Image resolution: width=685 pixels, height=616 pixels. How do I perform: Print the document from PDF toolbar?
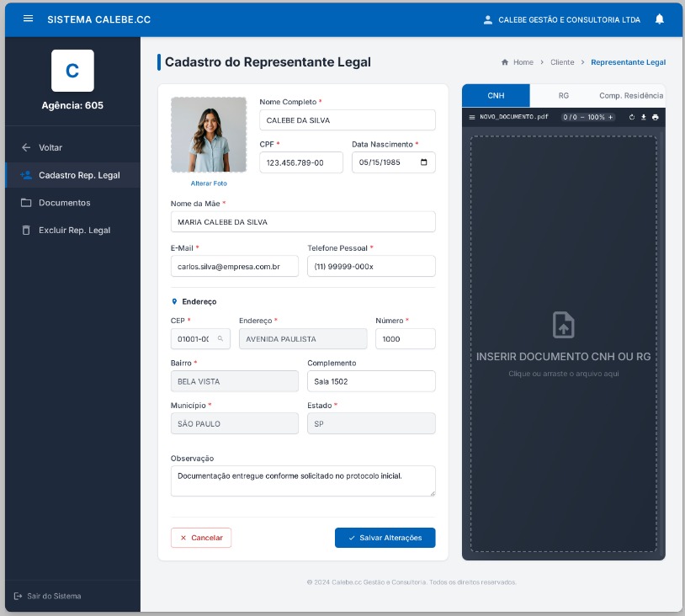point(655,117)
